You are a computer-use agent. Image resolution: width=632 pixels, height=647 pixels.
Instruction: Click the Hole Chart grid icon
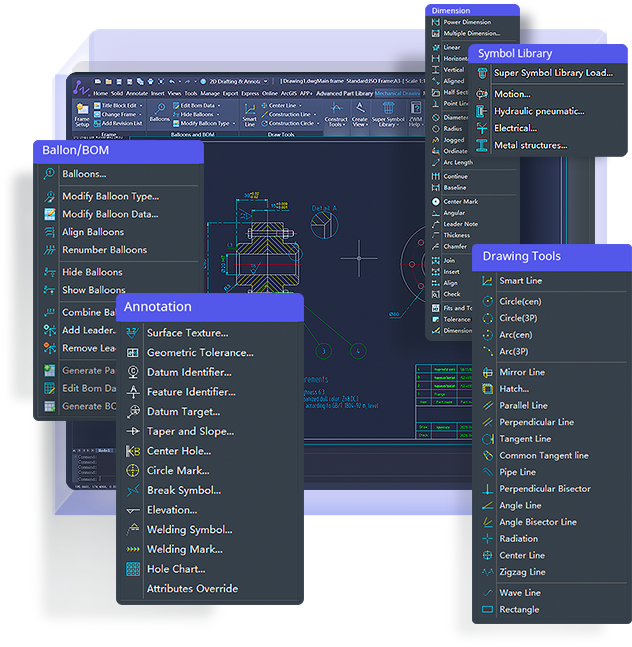[x=133, y=569]
